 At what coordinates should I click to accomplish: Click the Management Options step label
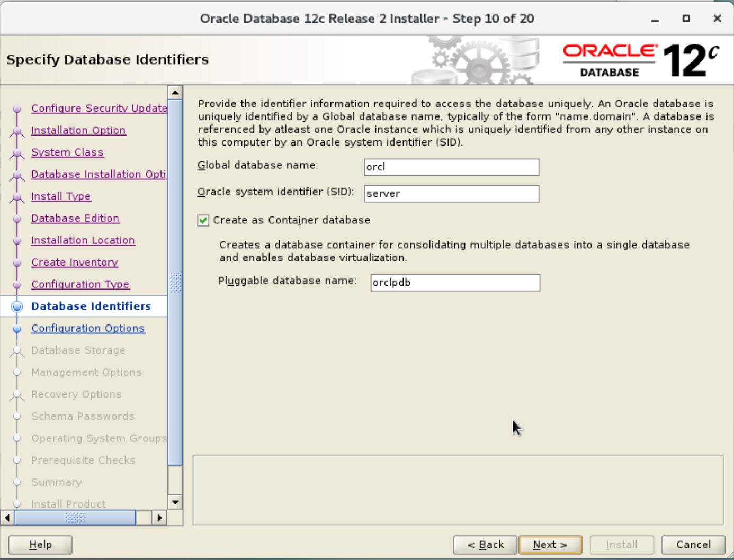[x=86, y=373]
